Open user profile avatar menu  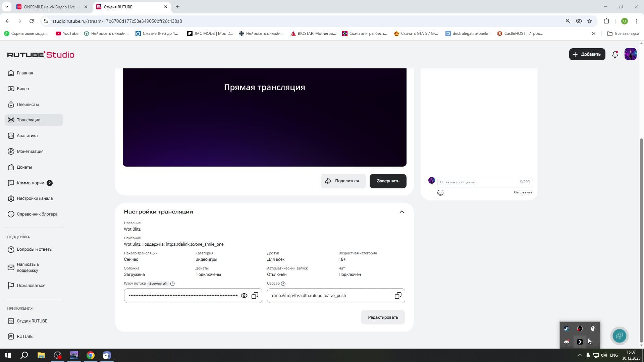[x=630, y=54]
